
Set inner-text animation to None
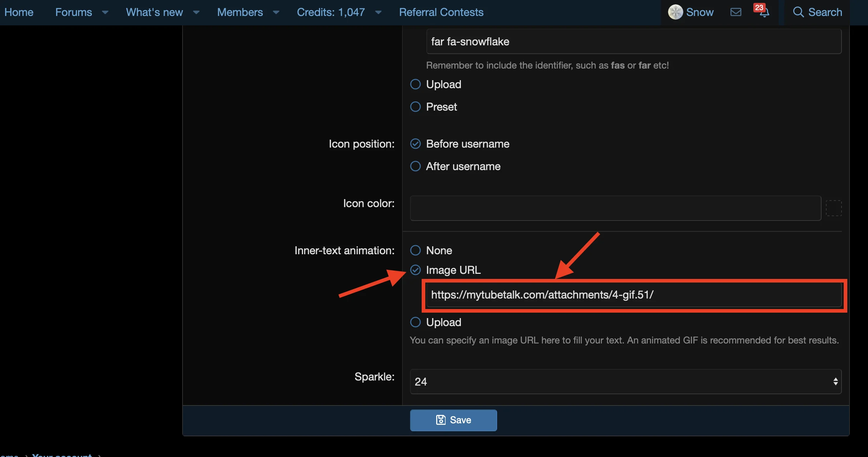click(x=415, y=250)
